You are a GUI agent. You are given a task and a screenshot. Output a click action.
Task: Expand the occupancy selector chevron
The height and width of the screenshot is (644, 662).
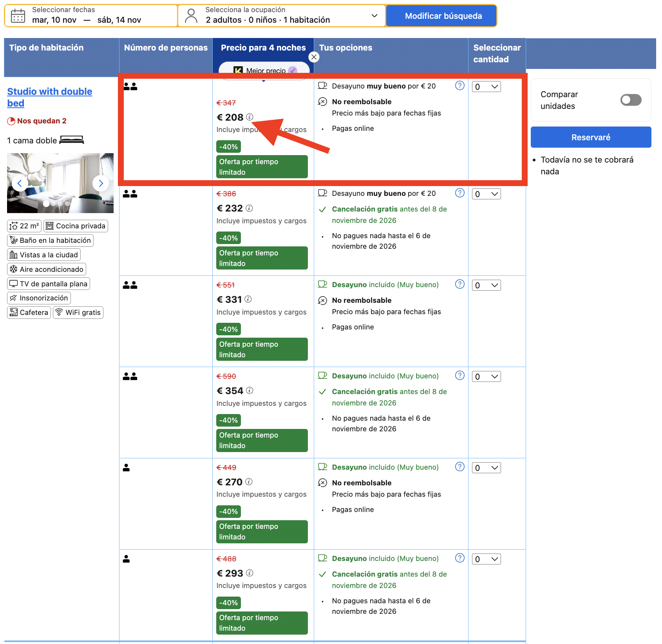point(374,16)
